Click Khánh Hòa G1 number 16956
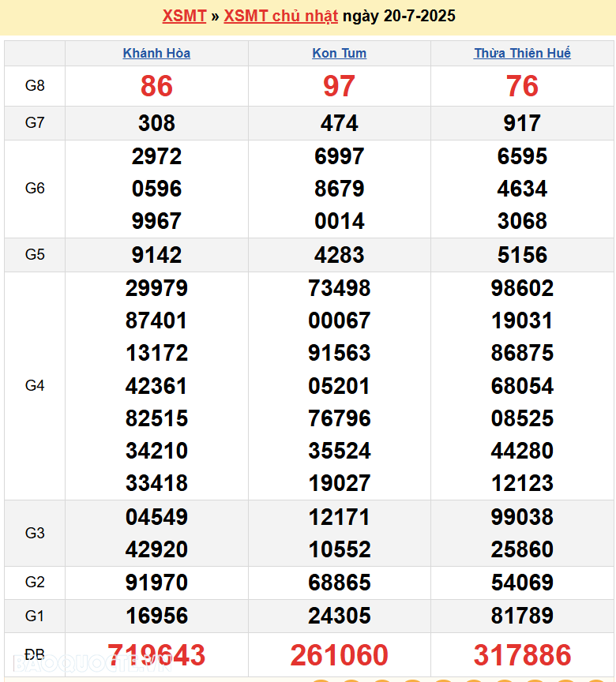This screenshot has height=682, width=616. pyautogui.click(x=156, y=615)
